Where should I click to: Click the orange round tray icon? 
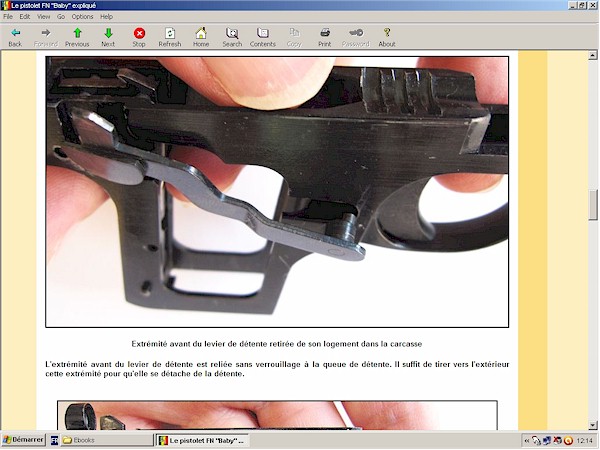[569, 441]
